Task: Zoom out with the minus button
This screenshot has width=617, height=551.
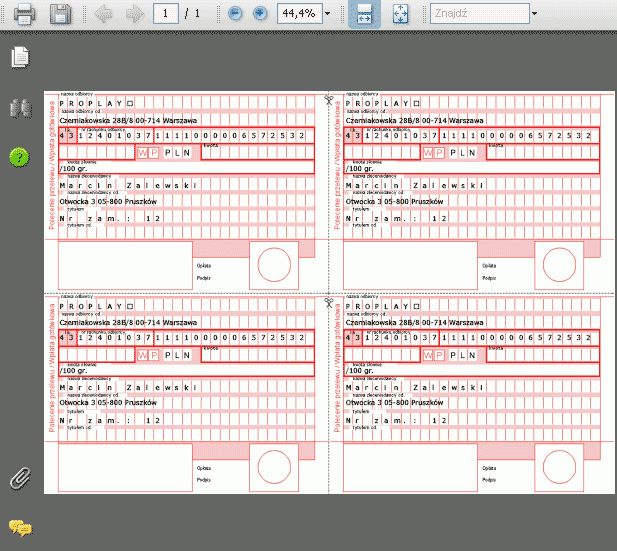Action: 235,14
